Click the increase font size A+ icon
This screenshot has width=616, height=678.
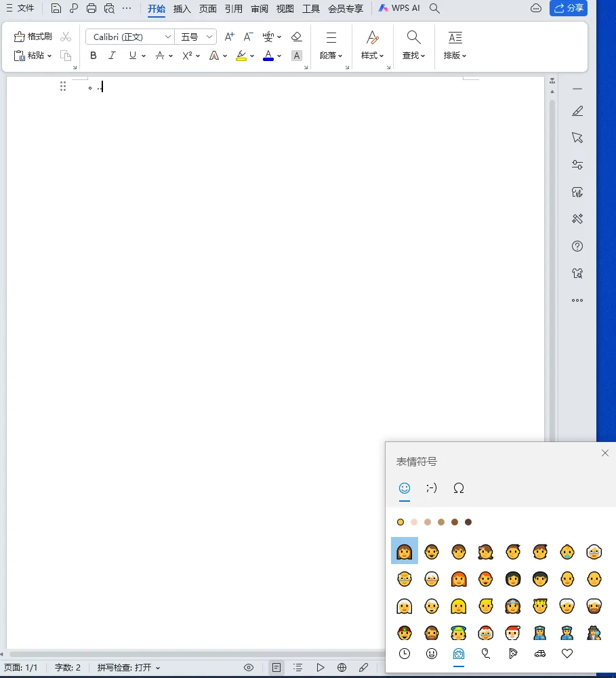click(x=230, y=37)
